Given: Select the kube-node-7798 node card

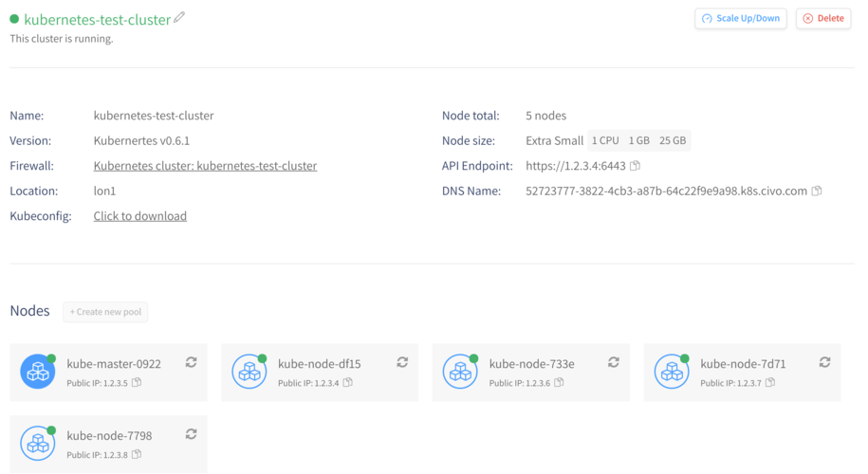Looking at the screenshot, I should pyautogui.click(x=108, y=444).
